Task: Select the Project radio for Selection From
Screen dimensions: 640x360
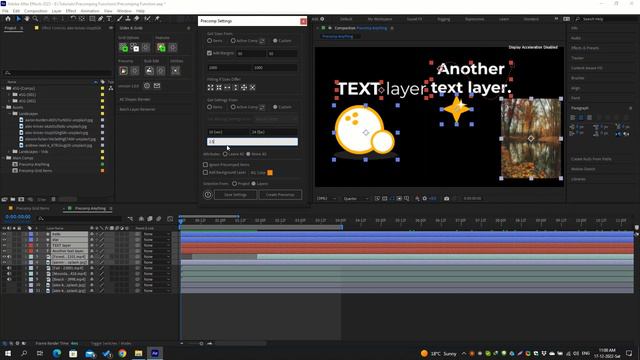Action: point(235,184)
